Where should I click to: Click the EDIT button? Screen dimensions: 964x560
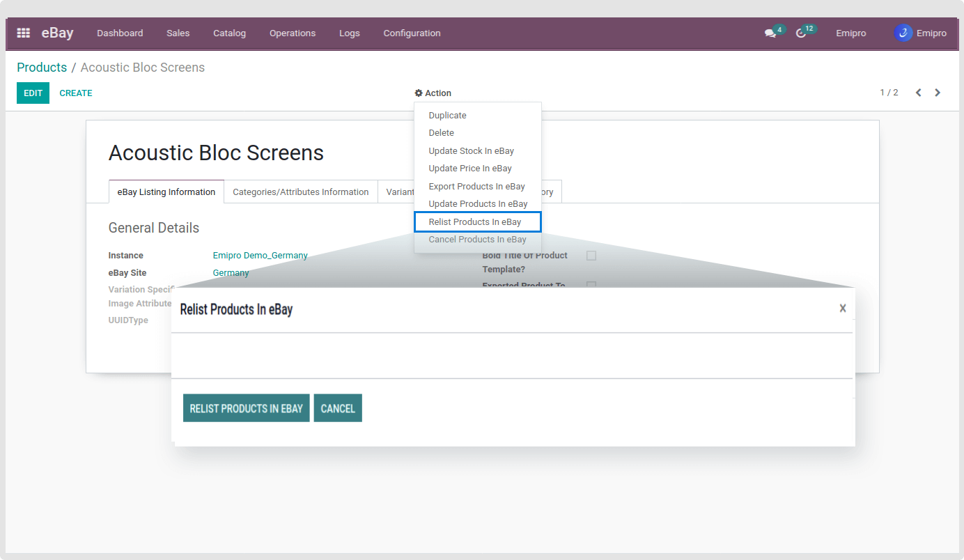pos(33,93)
